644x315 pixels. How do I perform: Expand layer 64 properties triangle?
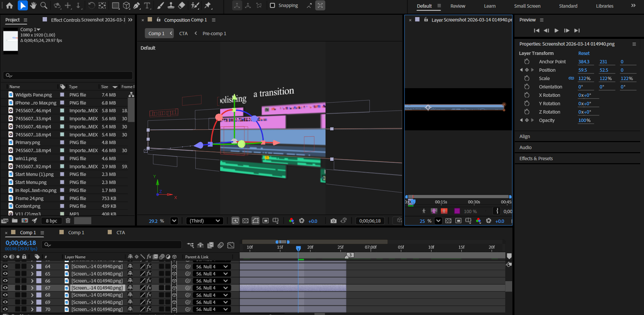(32, 267)
